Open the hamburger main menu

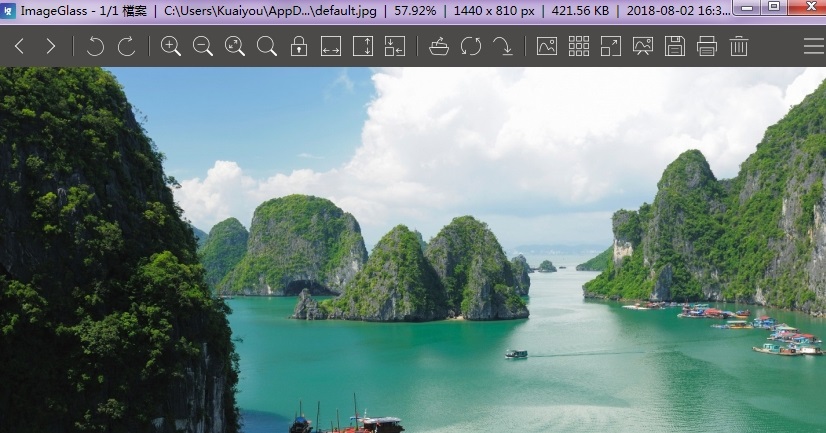[813, 46]
